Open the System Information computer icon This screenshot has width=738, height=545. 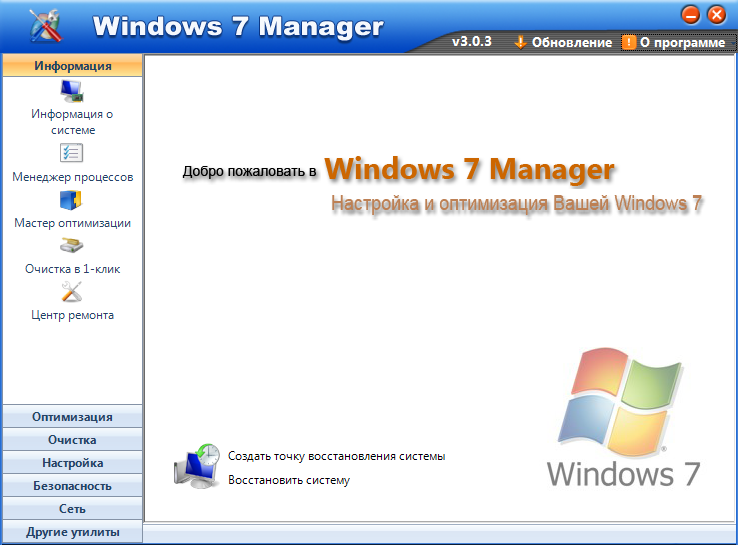pos(72,91)
